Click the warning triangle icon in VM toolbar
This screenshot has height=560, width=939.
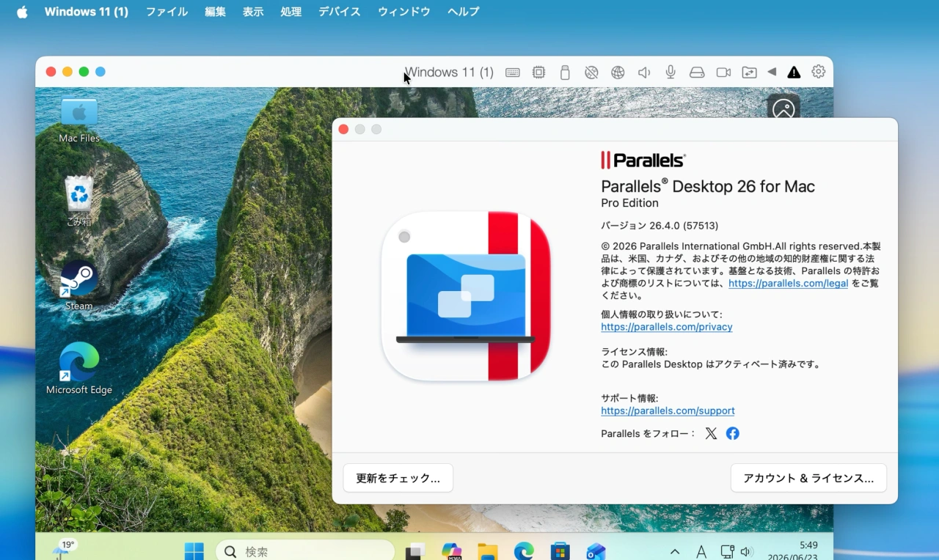coord(794,73)
